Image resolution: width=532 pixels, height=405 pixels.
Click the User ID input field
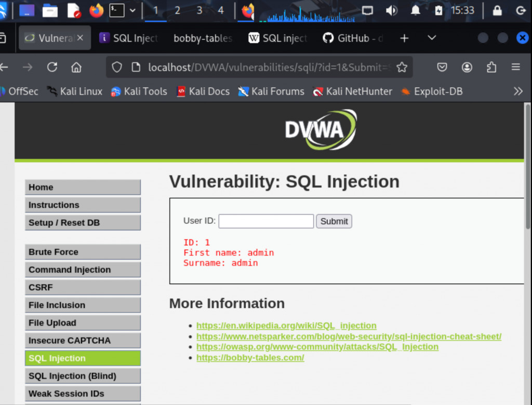[x=266, y=221]
